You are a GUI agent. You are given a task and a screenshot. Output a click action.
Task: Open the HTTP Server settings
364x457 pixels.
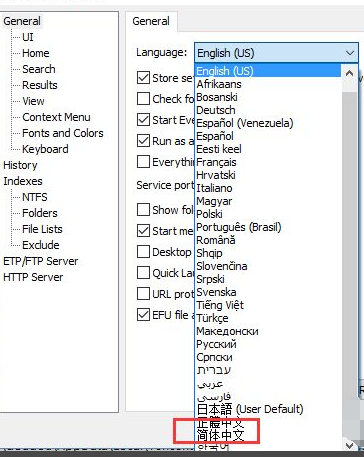tap(33, 277)
